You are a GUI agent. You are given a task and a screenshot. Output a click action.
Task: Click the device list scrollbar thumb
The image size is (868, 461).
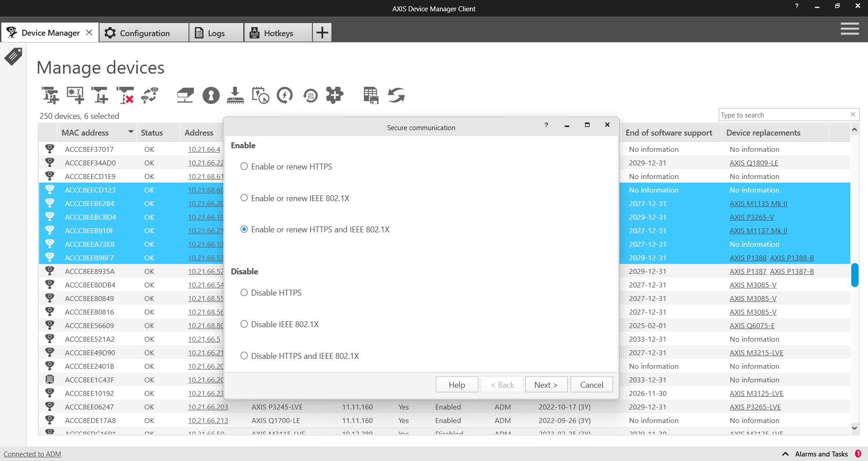[854, 275]
